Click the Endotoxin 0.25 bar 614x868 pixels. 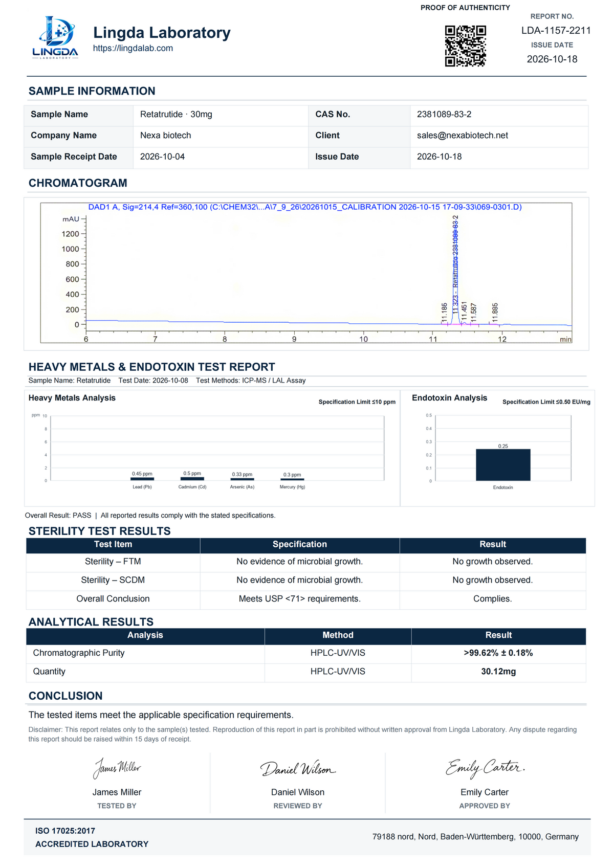click(503, 465)
